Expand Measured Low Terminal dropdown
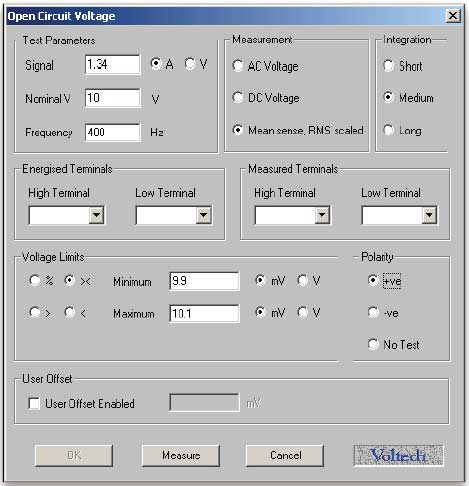The width and height of the screenshot is (469, 486). pos(429,215)
